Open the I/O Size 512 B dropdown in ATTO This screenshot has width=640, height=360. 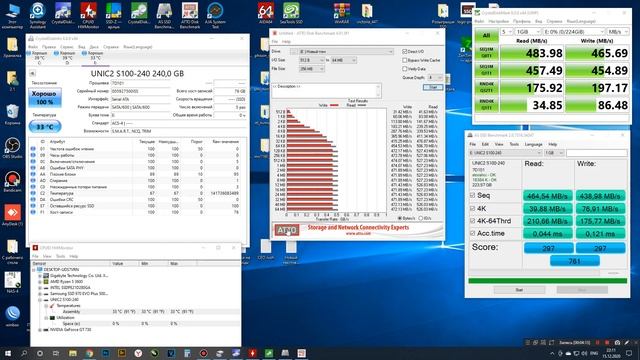point(312,60)
